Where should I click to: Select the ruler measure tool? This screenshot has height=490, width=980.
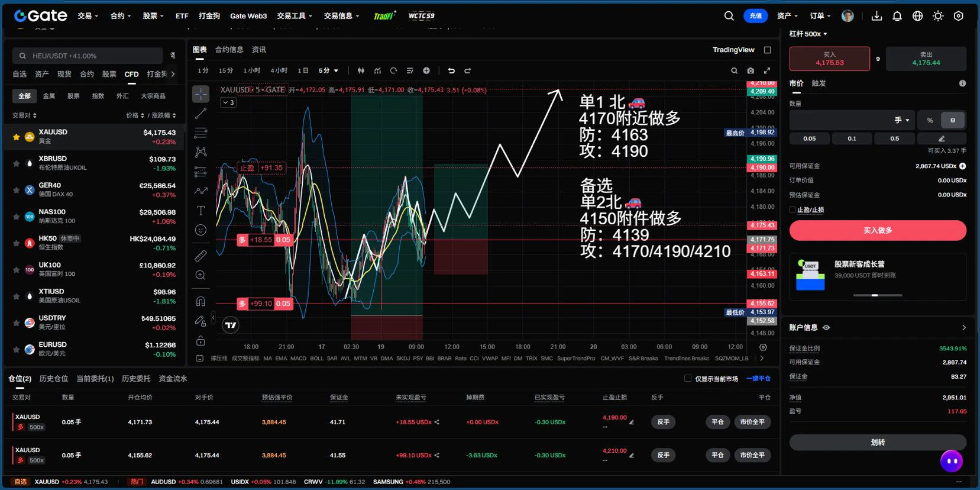click(x=201, y=256)
